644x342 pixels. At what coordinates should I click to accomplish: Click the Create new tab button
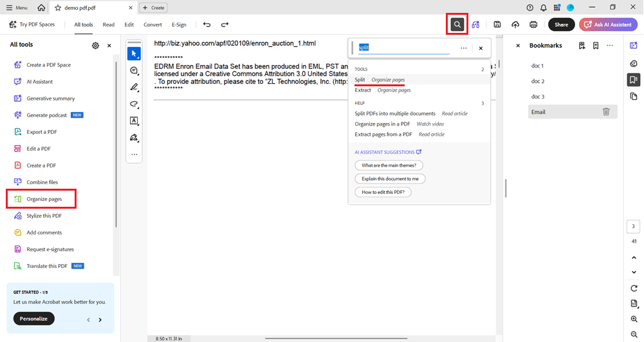[x=154, y=7]
